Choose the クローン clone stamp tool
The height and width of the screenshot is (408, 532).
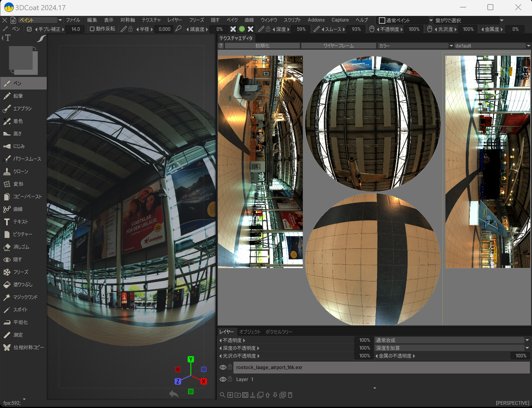pos(20,172)
